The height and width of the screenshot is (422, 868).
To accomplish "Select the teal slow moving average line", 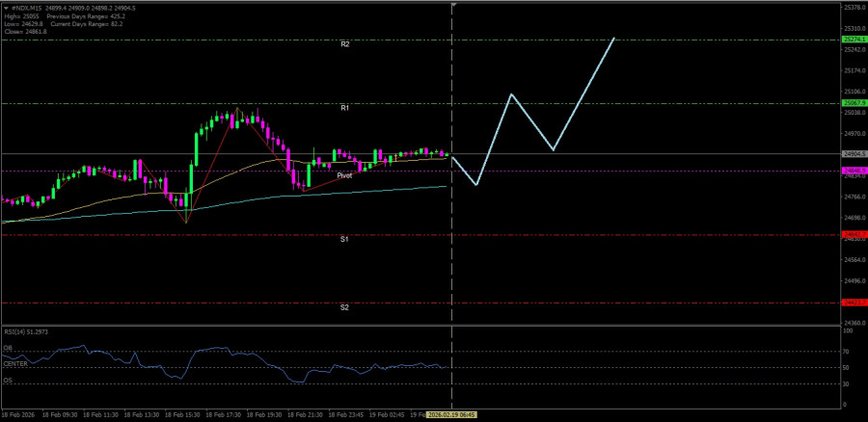I will (224, 204).
